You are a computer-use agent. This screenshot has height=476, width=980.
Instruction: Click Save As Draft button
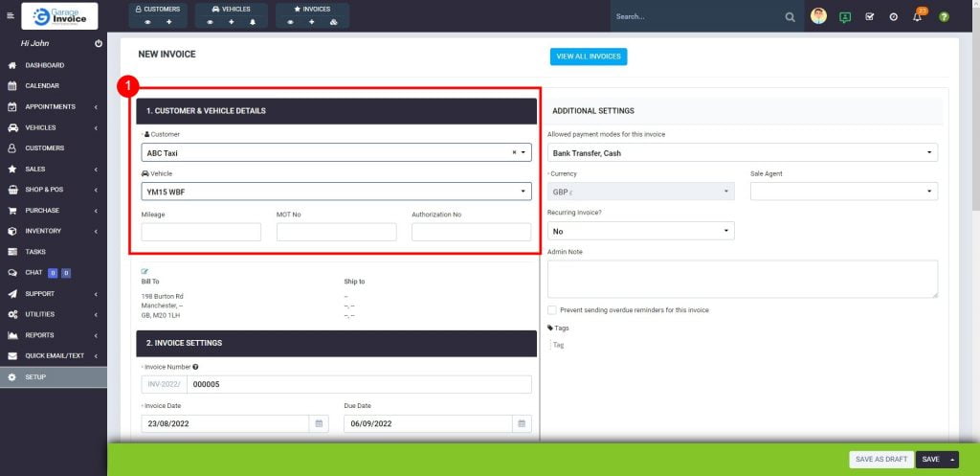[881, 460]
